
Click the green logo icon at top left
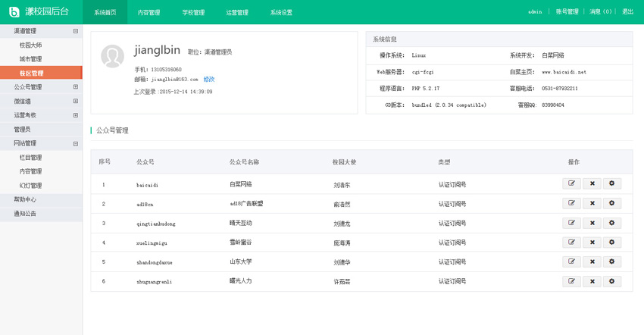(x=14, y=12)
